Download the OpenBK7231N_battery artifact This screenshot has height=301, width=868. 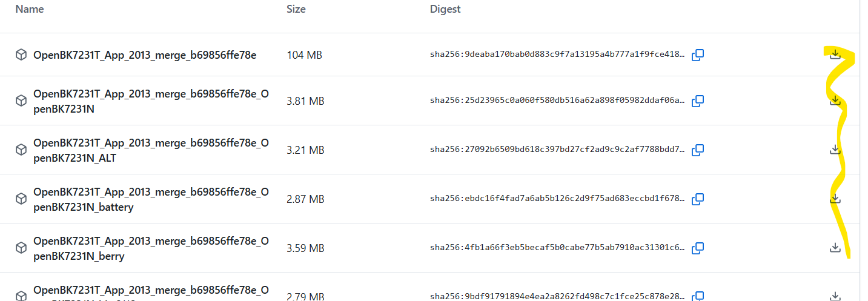click(x=835, y=198)
